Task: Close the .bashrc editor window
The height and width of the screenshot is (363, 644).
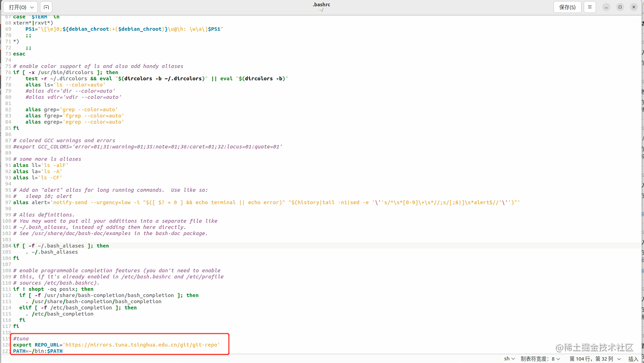Action: [x=633, y=7]
